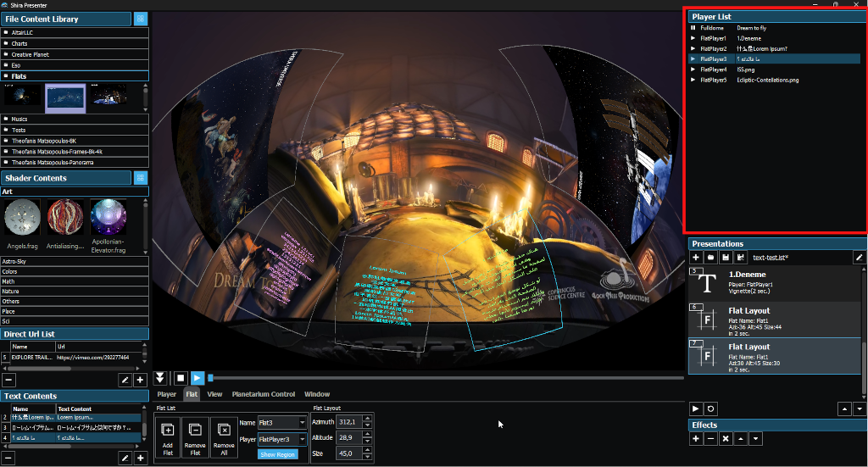Add a new item to Presentations
This screenshot has height=467, width=868.
point(696,258)
